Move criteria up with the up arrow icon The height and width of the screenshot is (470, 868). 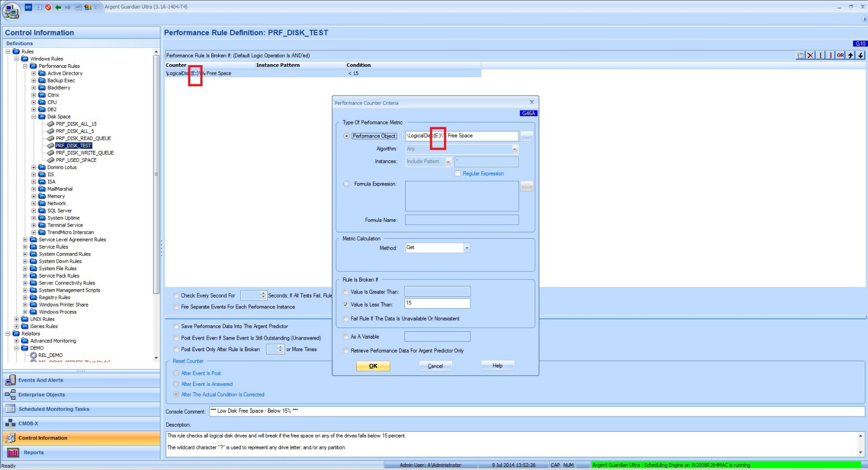click(851, 55)
